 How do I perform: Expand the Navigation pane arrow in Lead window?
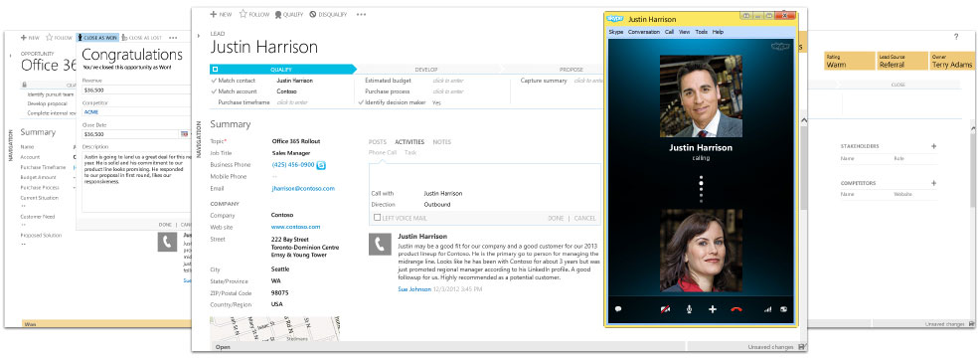199,36
